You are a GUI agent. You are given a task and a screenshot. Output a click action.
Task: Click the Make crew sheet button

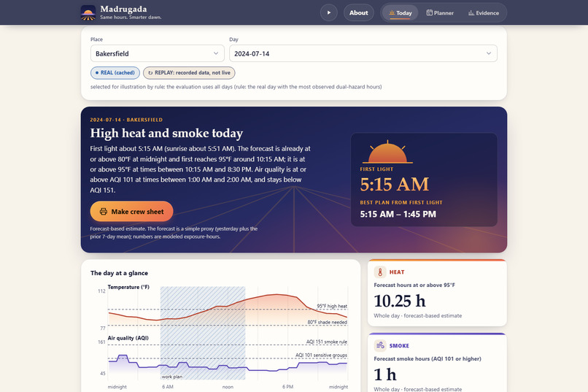coord(131,212)
